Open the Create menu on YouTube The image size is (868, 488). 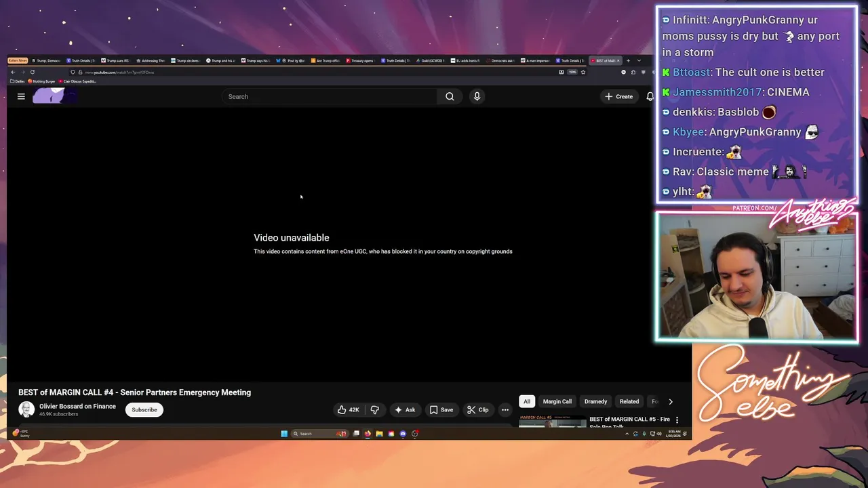619,96
